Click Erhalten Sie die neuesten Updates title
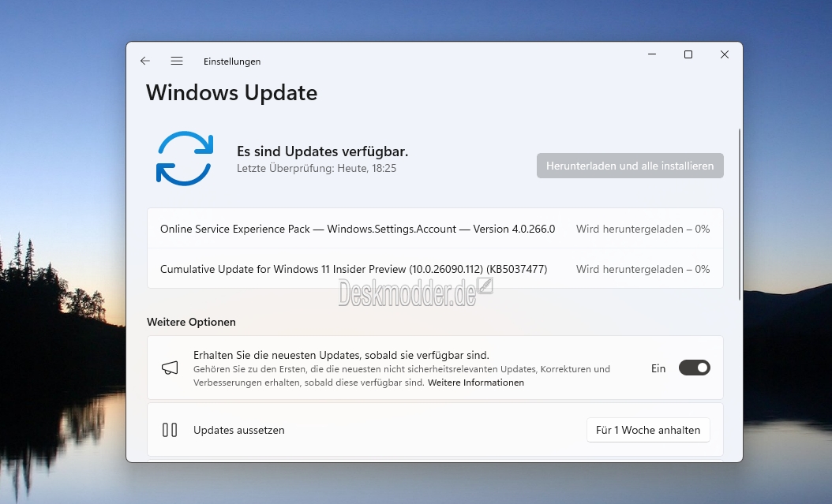The width and height of the screenshot is (832, 504). 341,355
